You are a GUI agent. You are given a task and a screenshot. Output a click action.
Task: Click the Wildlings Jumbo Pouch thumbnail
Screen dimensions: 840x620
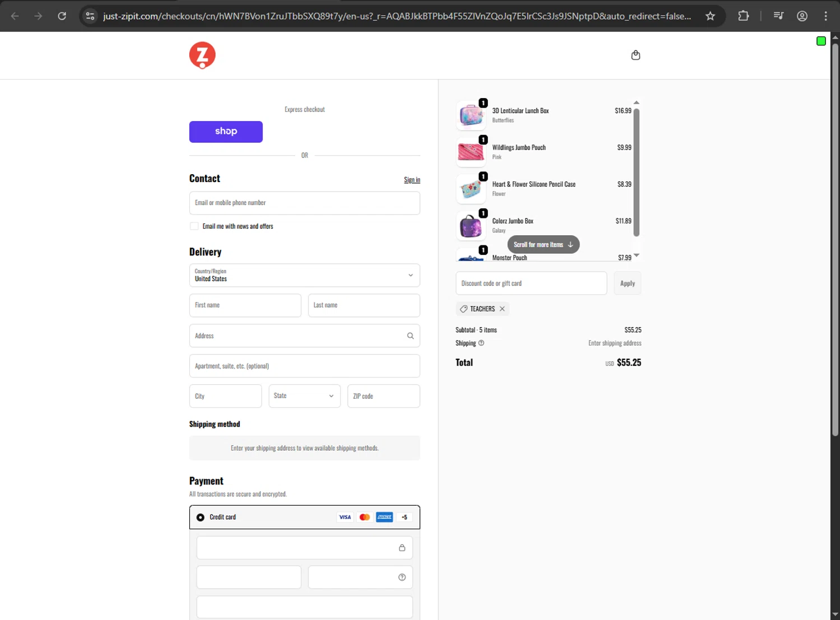471,152
